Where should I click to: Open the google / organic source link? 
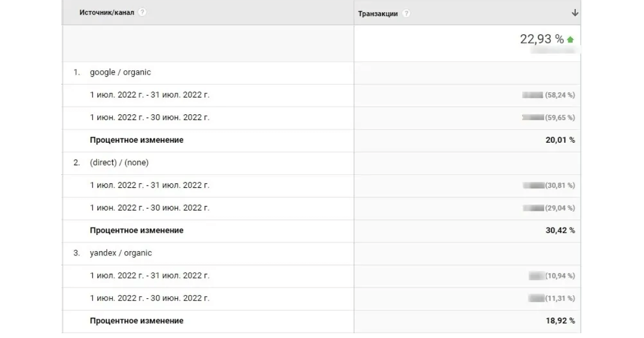(120, 72)
